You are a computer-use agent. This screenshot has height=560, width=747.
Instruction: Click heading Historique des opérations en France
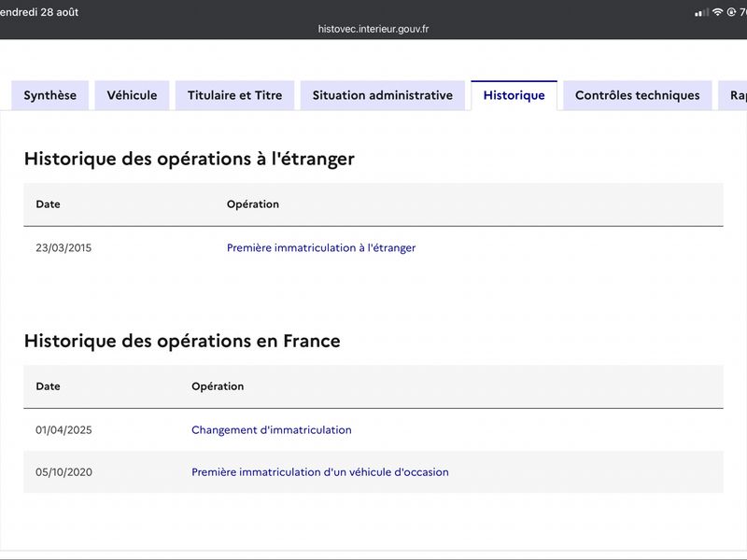pyautogui.click(x=182, y=341)
